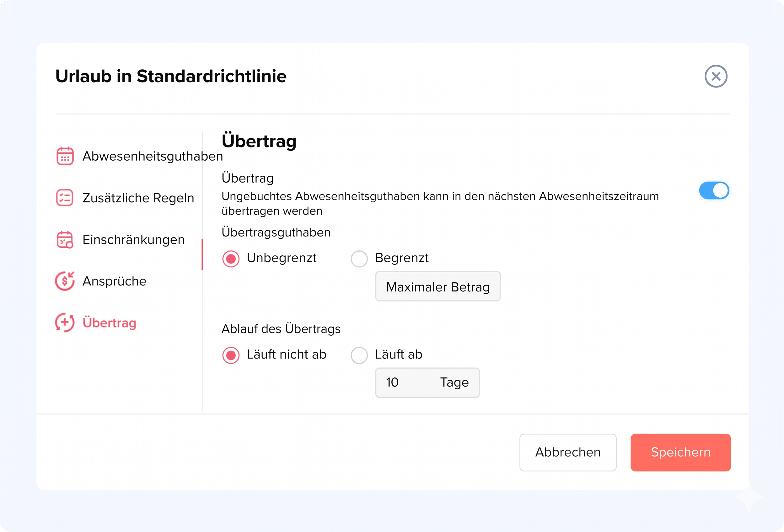The image size is (784, 532).
Task: Open the Abwesenheitsguthaben section
Action: pos(153,157)
